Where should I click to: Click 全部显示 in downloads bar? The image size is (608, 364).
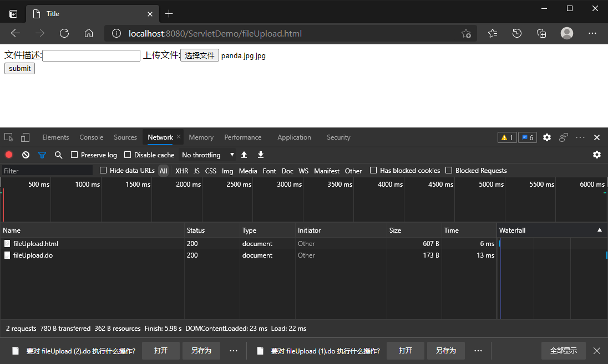[x=564, y=351]
